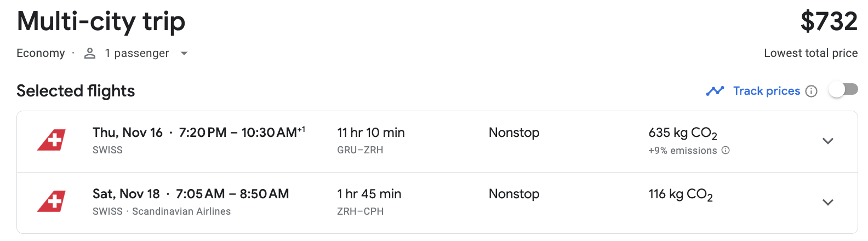
Task: Click the 116 kg CO2 emissions value
Action: click(681, 194)
